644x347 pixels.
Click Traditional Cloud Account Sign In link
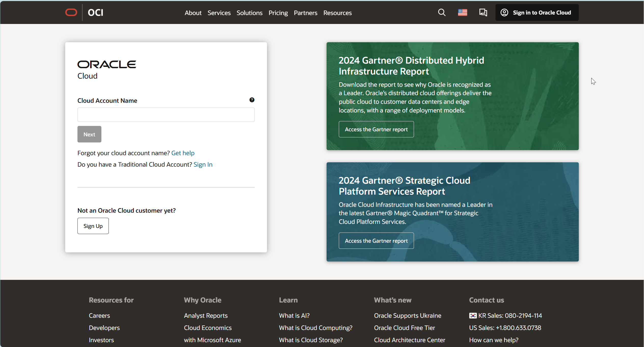click(x=203, y=165)
